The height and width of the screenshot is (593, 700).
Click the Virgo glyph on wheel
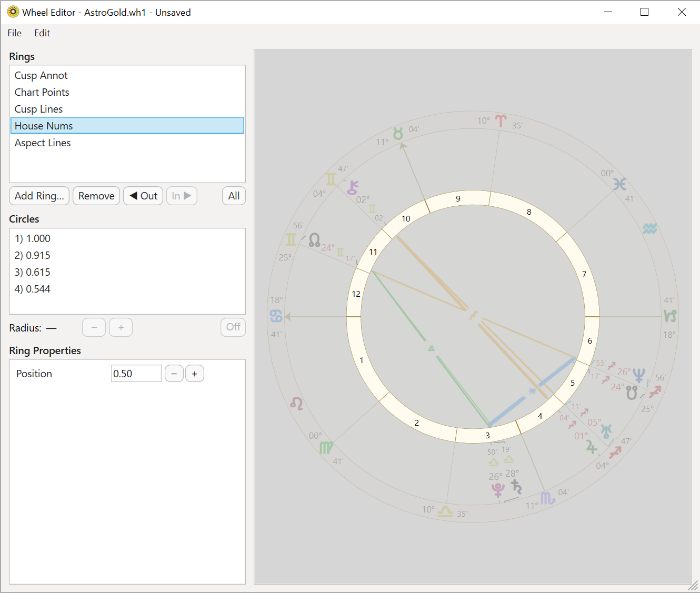pos(326,448)
